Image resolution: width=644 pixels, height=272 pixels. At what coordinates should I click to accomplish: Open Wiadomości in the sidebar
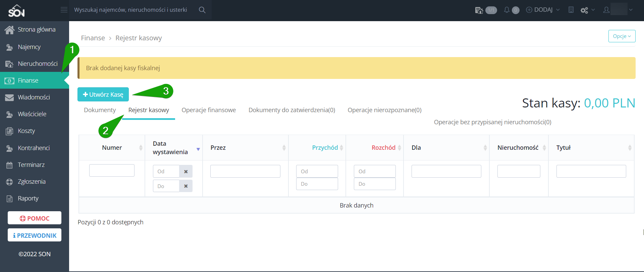[x=35, y=97]
